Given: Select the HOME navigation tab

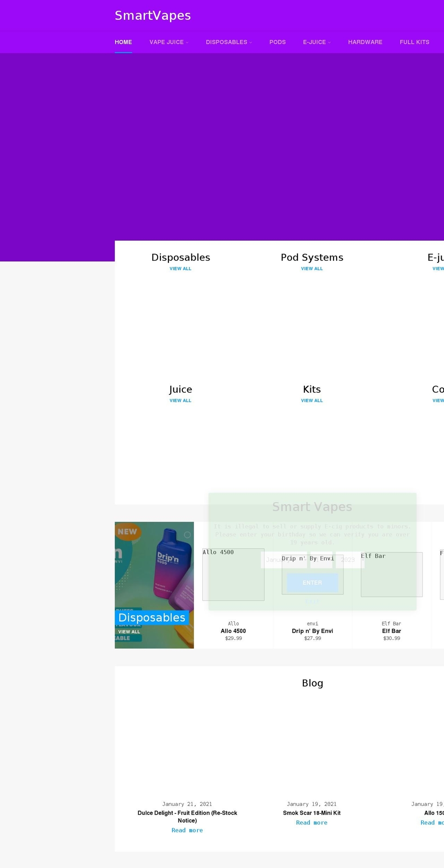Looking at the screenshot, I should click(x=123, y=42).
